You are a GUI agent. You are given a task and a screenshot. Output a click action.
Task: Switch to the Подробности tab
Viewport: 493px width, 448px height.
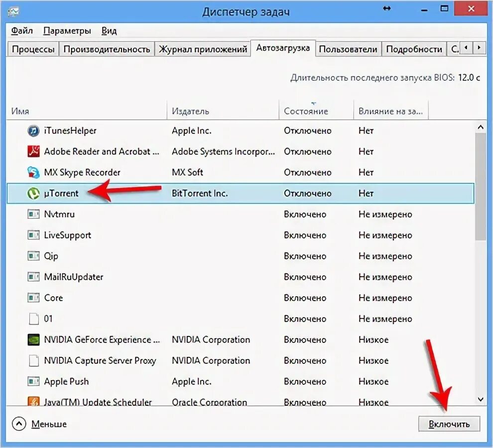pyautogui.click(x=414, y=49)
